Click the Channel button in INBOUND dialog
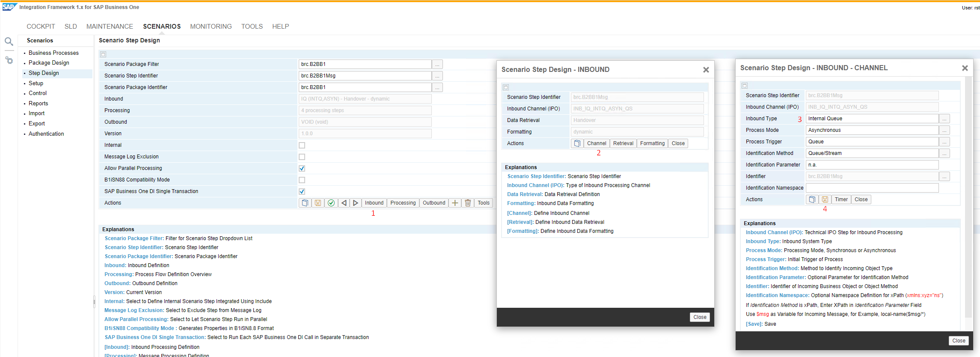 (597, 143)
